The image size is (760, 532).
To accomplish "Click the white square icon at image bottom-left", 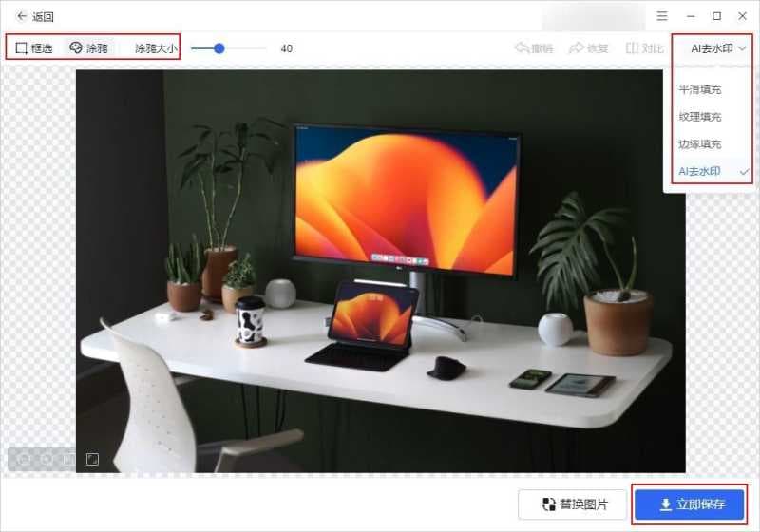I will [x=92, y=460].
